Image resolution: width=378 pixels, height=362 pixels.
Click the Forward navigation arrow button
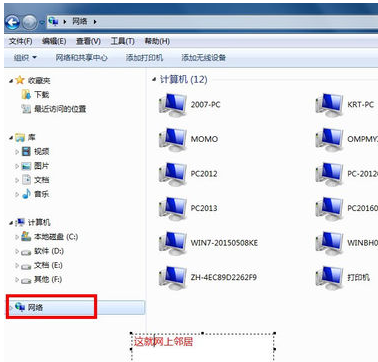point(29,23)
